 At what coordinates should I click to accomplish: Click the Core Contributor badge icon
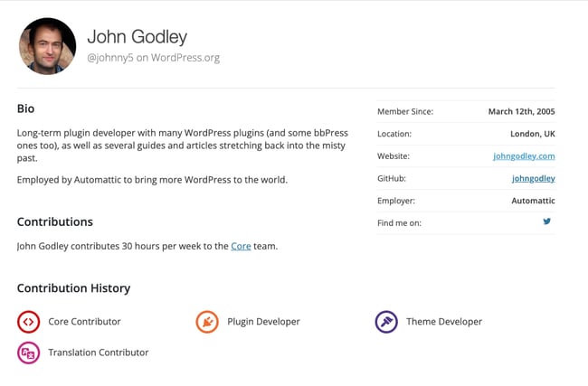point(28,321)
